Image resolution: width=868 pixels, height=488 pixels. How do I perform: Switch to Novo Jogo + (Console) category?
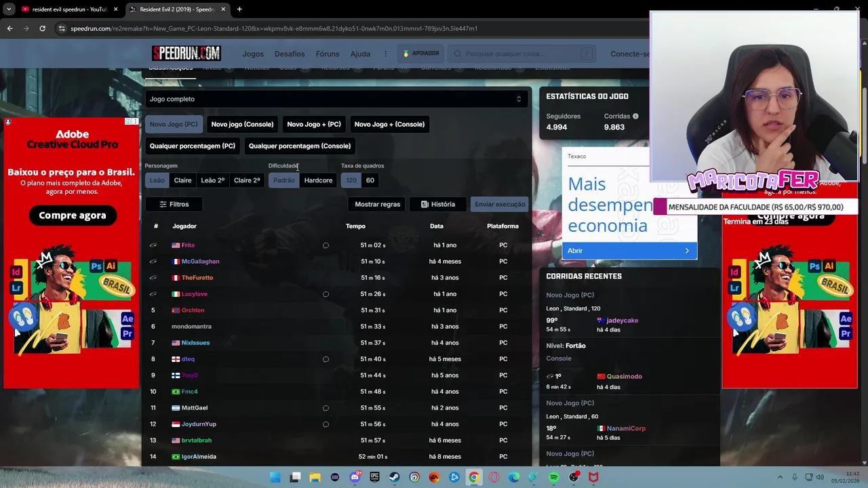click(x=389, y=124)
